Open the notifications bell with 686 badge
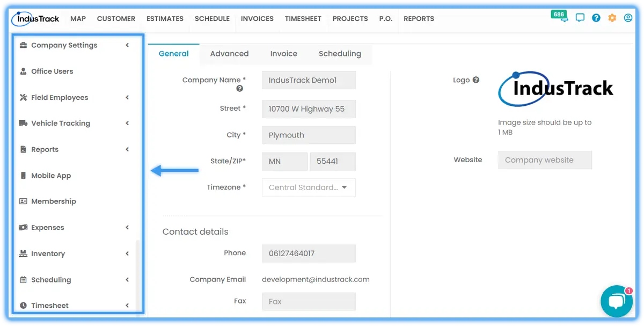Viewport: 644px width, 326px height. tap(564, 18)
